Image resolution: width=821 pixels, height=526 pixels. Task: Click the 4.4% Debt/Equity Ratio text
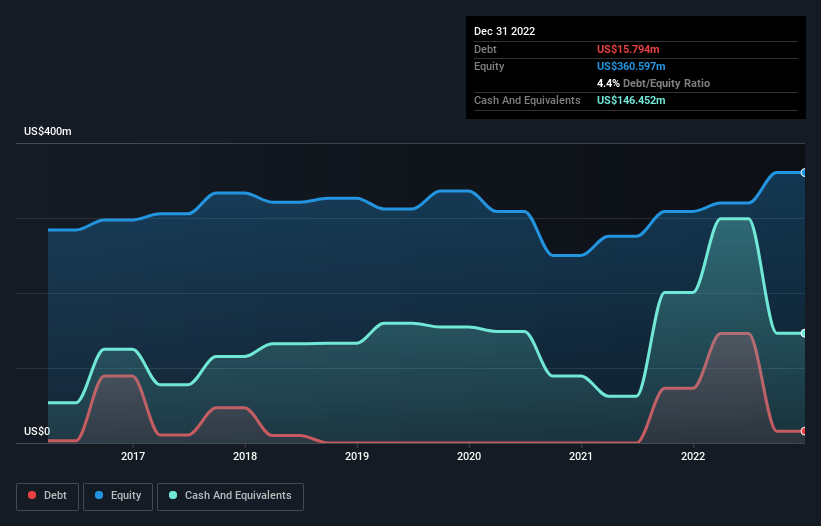[x=653, y=83]
